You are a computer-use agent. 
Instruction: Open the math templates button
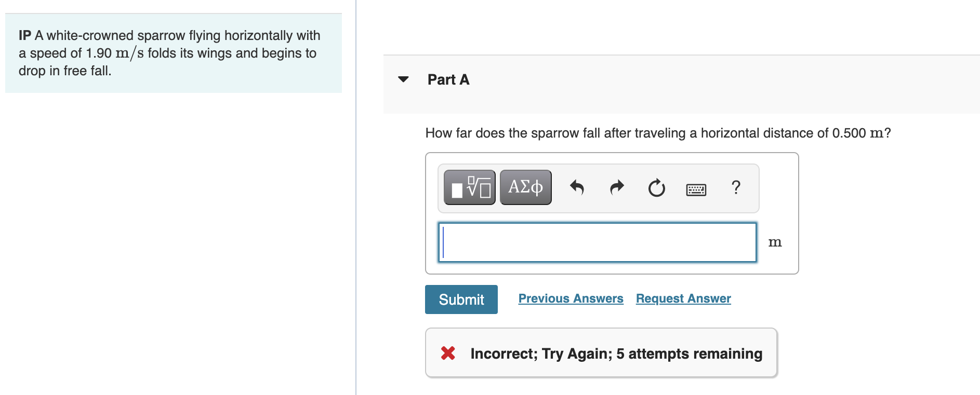469,187
